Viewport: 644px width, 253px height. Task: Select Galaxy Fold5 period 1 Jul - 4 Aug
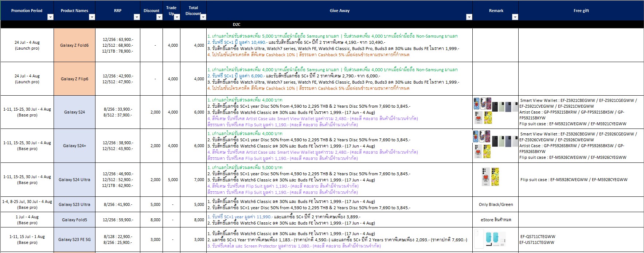[x=27, y=220]
